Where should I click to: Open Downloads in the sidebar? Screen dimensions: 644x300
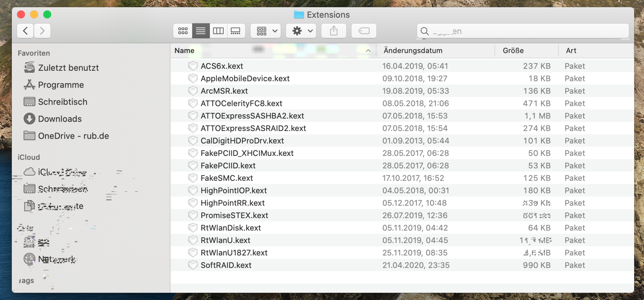click(x=60, y=119)
